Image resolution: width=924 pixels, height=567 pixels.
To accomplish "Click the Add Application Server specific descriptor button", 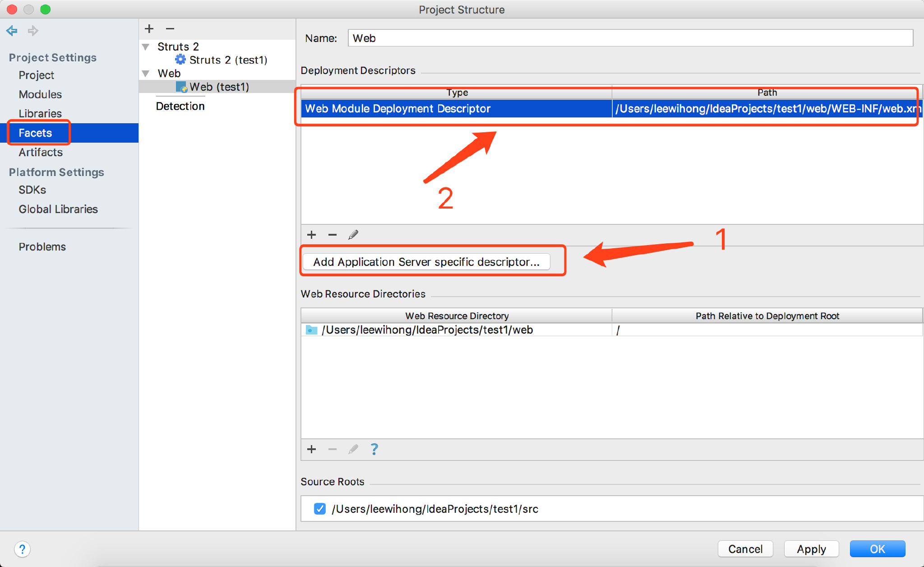I will point(426,262).
